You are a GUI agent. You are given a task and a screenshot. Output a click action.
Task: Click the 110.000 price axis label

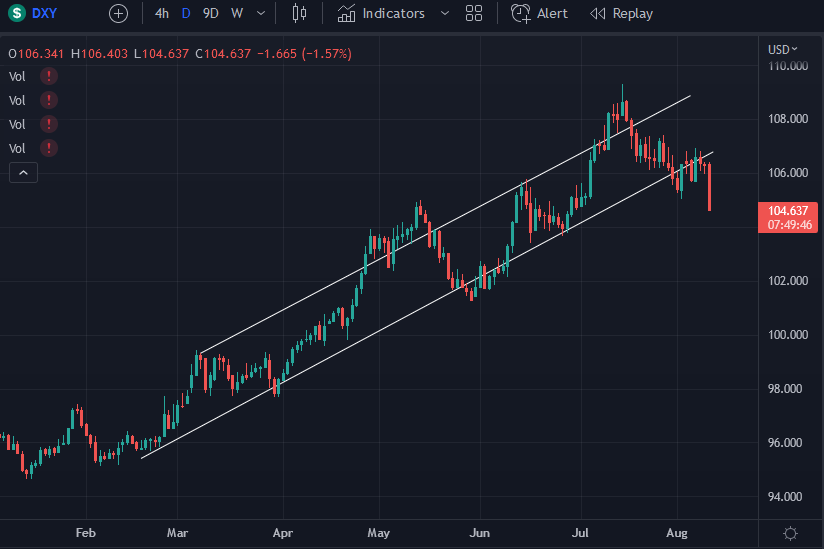pyautogui.click(x=788, y=66)
